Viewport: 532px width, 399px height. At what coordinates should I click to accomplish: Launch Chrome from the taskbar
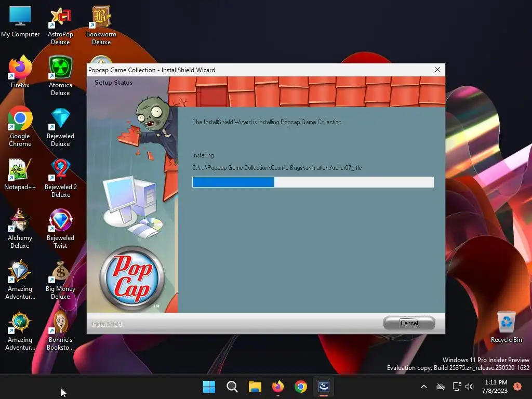(x=301, y=387)
